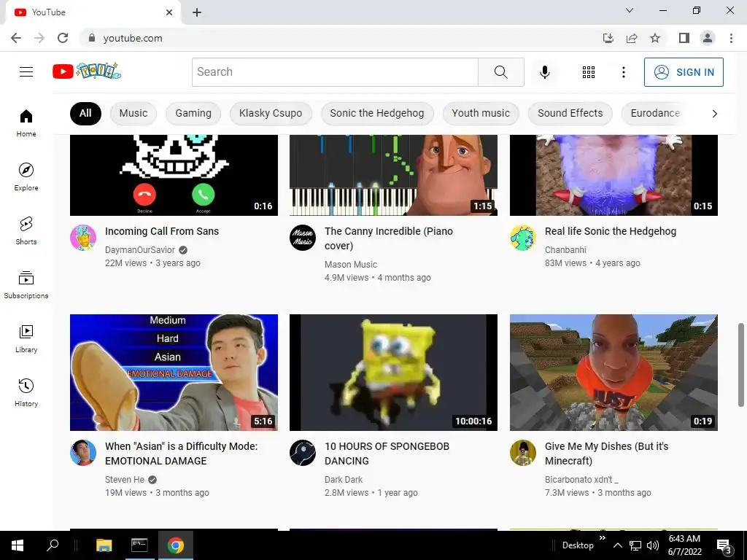Select the Music category chip

click(133, 113)
